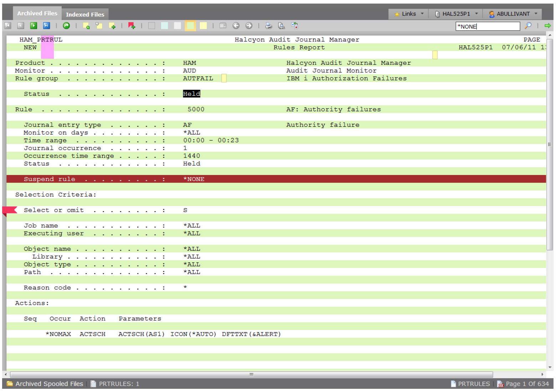Open the ABULLIVANT user dropdown
Image resolution: width=556 pixels, height=392 pixels.
coord(513,14)
